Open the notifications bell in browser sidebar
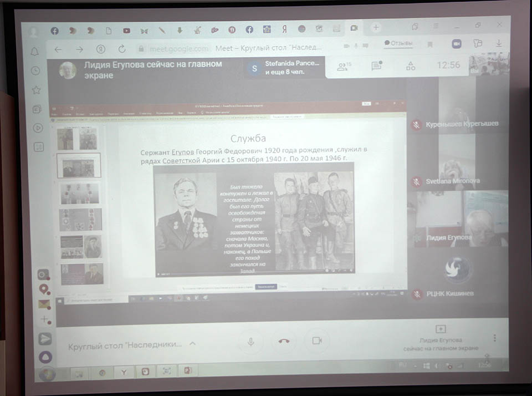Screen dimensions: 532x396 (35, 52)
